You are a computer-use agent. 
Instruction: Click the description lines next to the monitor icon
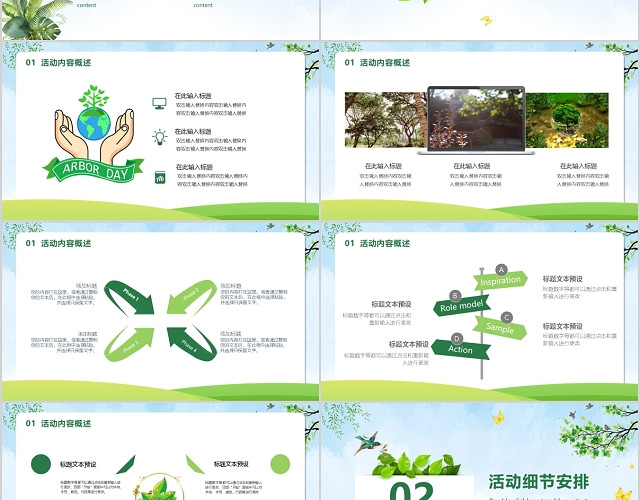click(211, 109)
